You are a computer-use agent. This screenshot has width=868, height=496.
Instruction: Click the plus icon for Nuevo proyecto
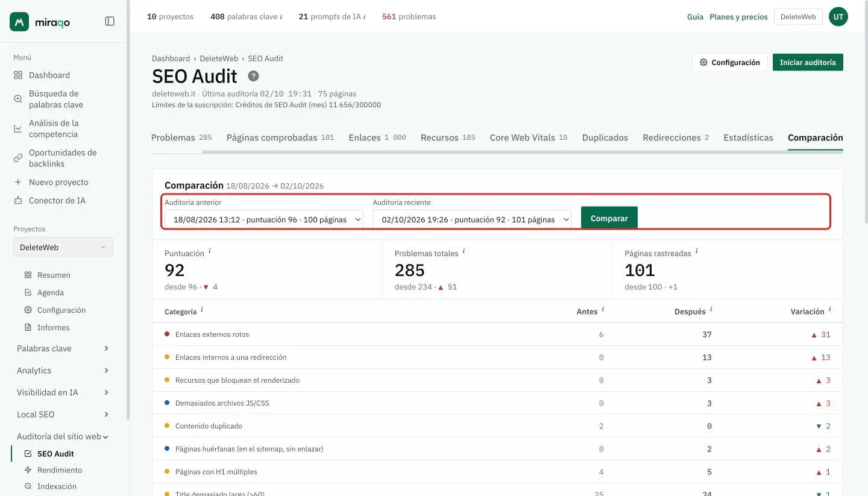coord(18,182)
